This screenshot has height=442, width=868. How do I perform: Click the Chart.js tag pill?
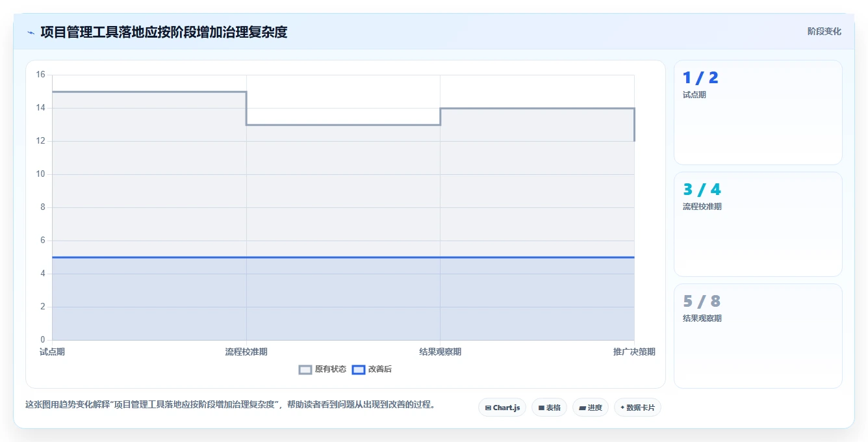[x=502, y=408]
